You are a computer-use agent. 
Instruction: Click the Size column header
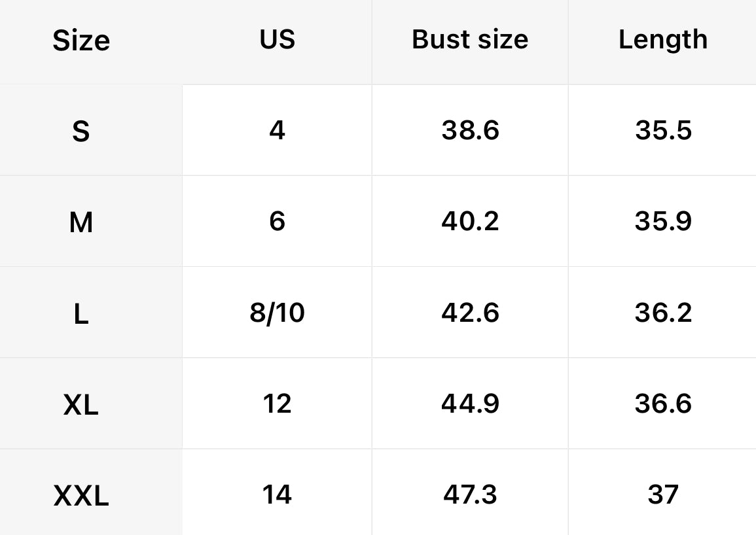click(x=81, y=41)
